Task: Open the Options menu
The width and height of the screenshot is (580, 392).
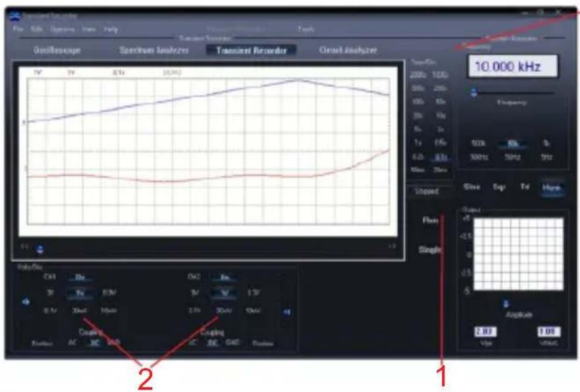Action: (x=63, y=29)
